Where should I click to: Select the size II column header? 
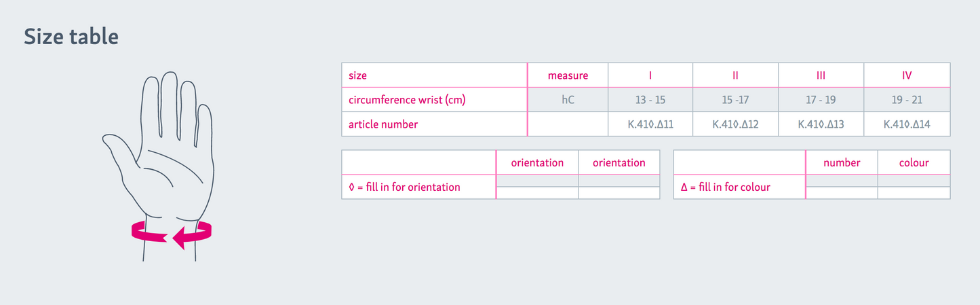(x=735, y=75)
